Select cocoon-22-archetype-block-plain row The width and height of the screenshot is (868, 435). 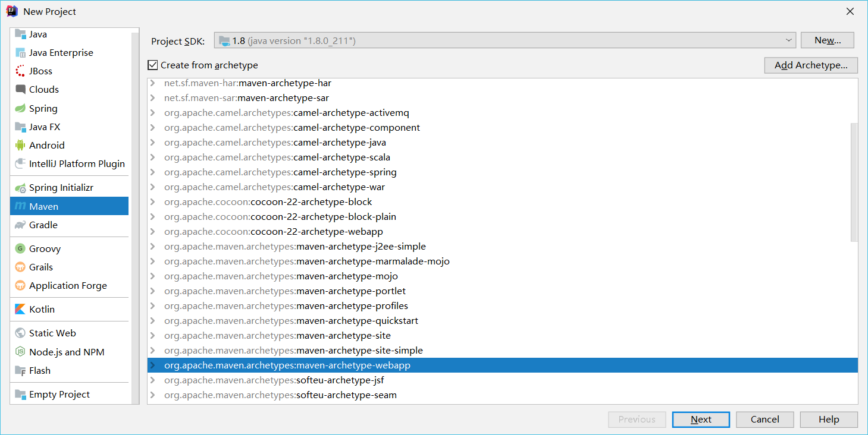(x=503, y=217)
